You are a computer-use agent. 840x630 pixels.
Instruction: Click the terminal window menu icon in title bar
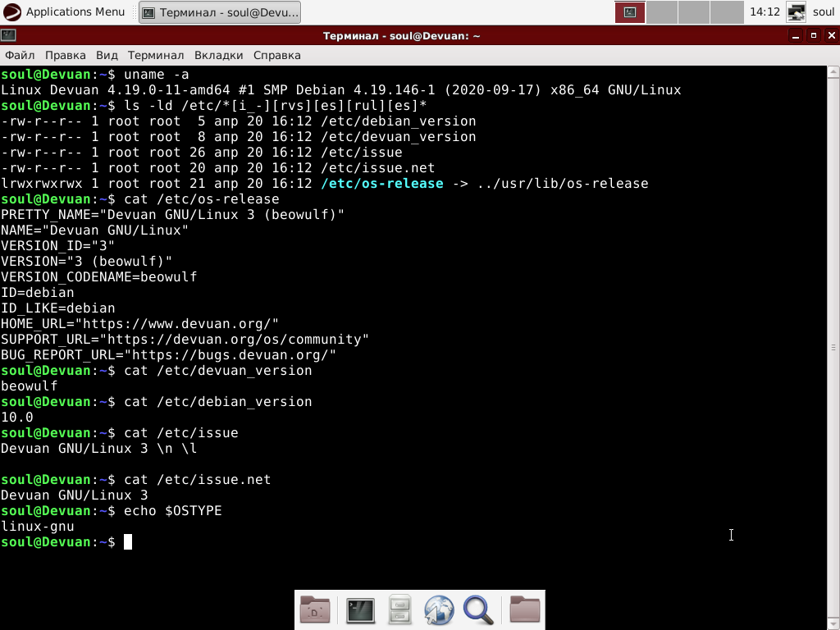click(x=8, y=35)
